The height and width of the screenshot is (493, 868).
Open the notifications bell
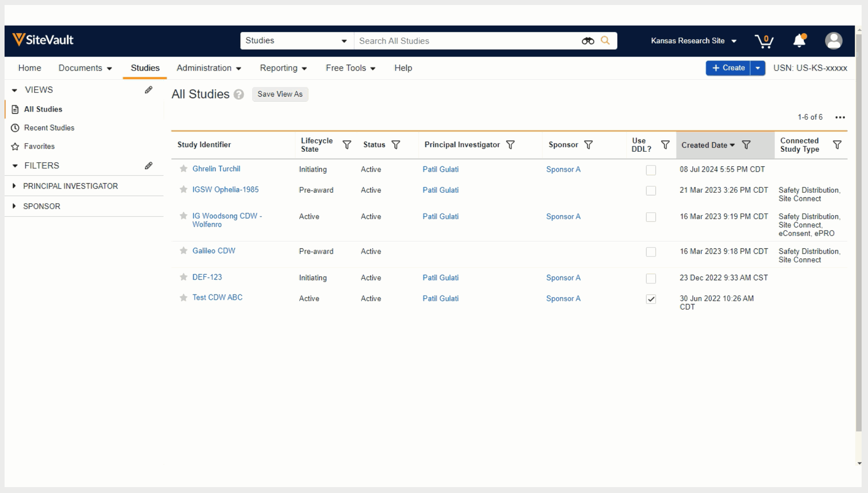tap(799, 41)
